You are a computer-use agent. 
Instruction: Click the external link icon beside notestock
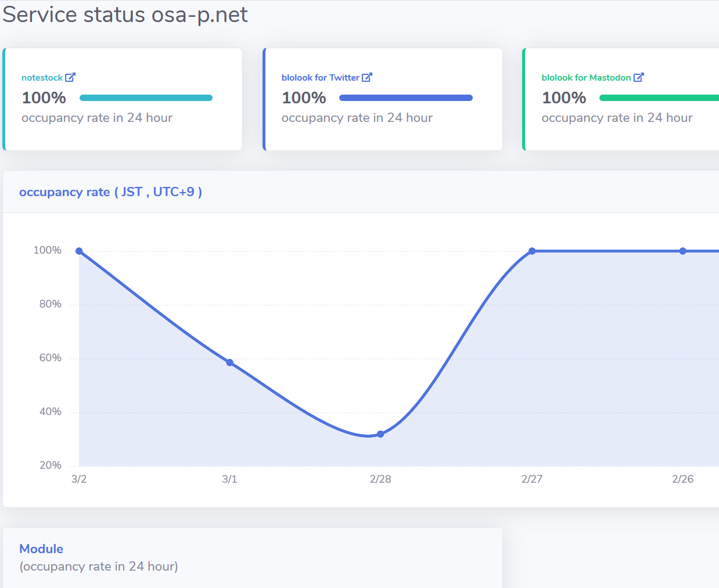point(70,77)
